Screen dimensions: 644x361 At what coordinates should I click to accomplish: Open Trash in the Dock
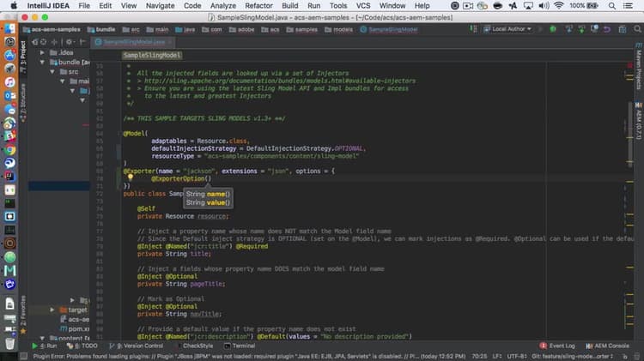[x=9, y=343]
